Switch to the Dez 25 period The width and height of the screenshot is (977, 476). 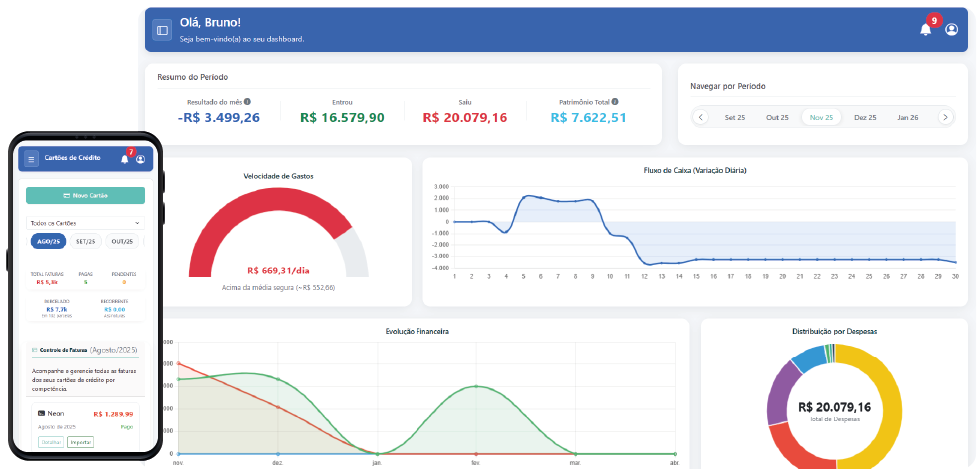click(865, 118)
